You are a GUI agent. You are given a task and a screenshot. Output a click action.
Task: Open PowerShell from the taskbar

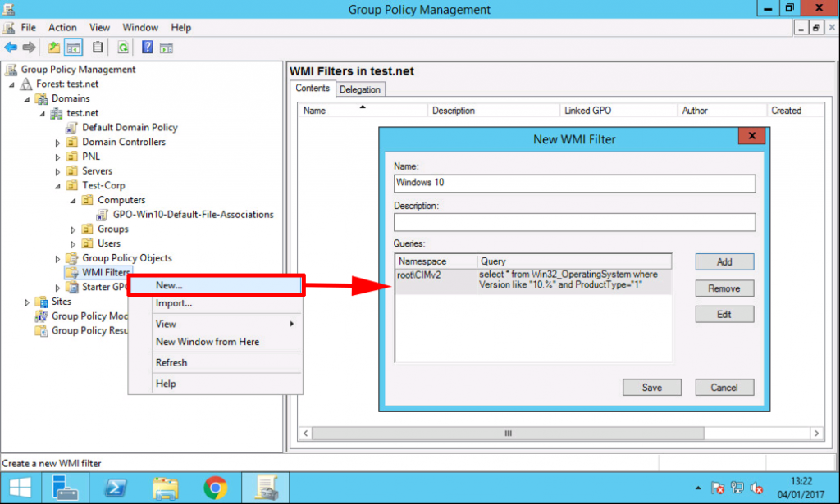coord(116,488)
